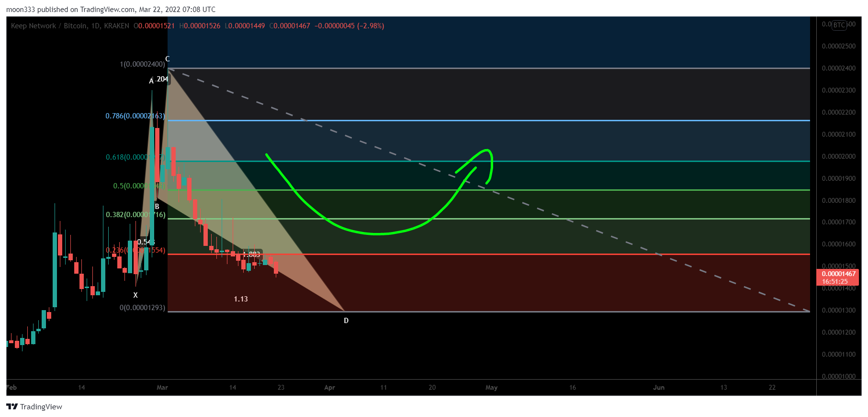Click the pattern point label B
The height and width of the screenshot is (417, 868).
click(x=157, y=207)
